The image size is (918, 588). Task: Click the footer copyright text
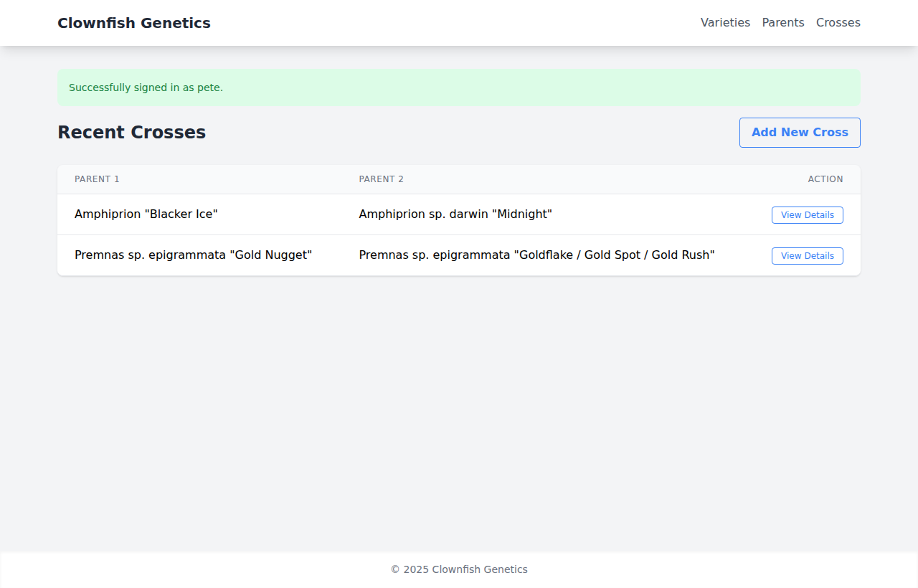459,569
